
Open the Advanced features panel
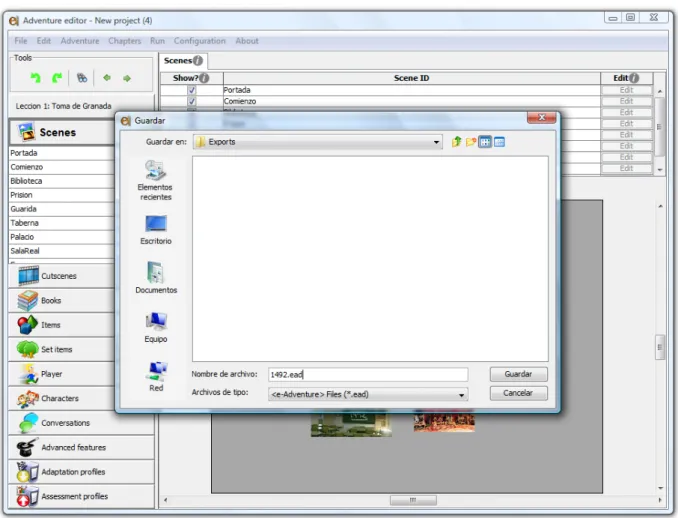pyautogui.click(x=81, y=448)
